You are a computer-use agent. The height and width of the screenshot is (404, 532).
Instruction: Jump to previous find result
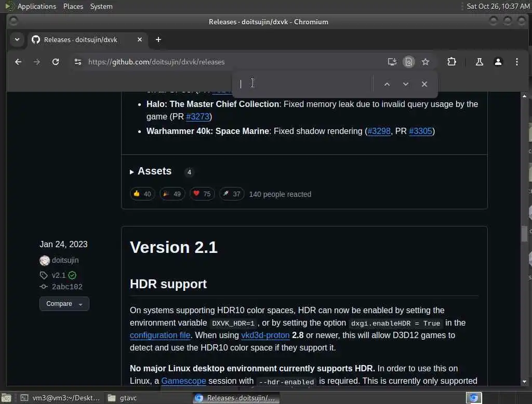click(x=387, y=84)
